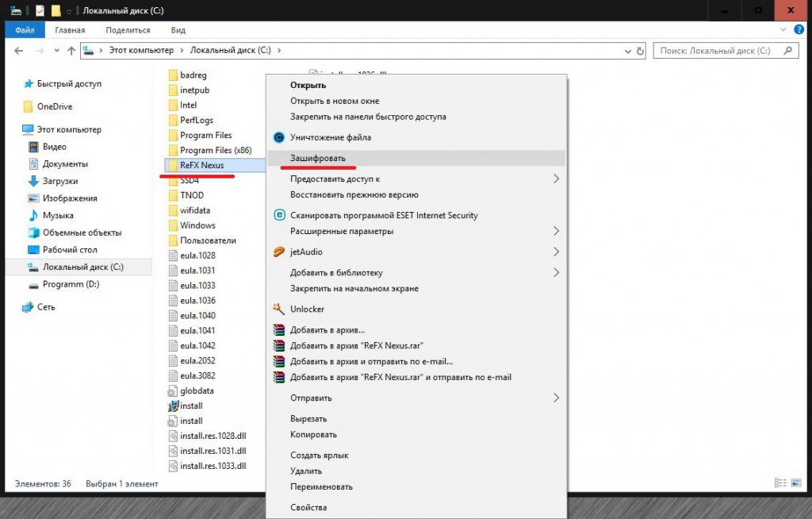812x519 pixels.
Task: Click the Объемные объекты cube icon
Action: pyautogui.click(x=33, y=233)
